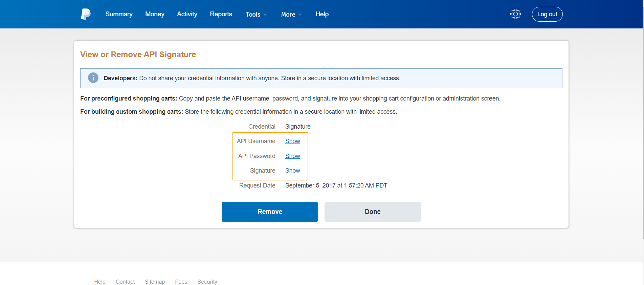Screen dimensions: 644x285
Task: Show the Signature value
Action: [x=292, y=171]
